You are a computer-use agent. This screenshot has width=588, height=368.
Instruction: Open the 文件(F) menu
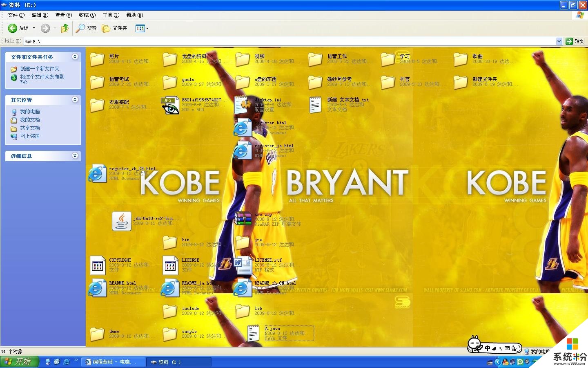tap(16, 15)
